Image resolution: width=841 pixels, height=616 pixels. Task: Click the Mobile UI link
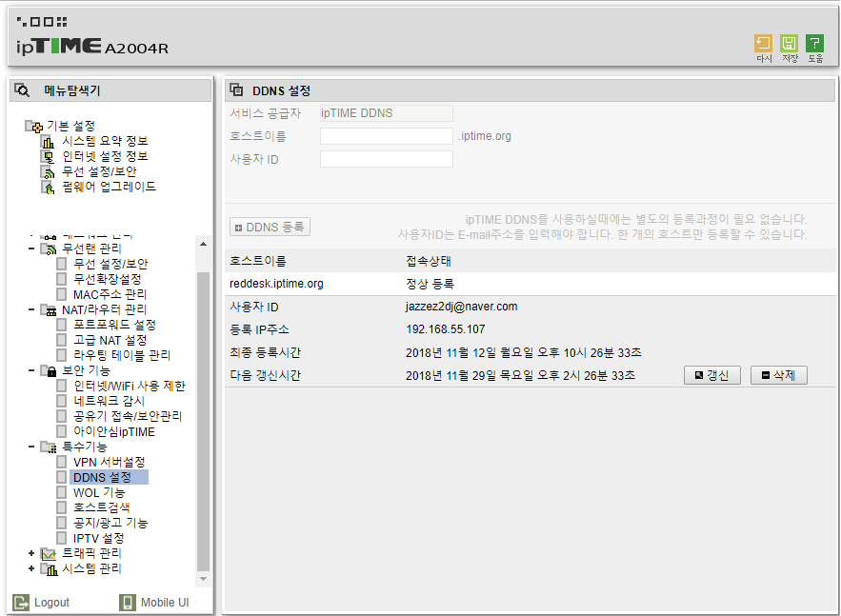[165, 603]
